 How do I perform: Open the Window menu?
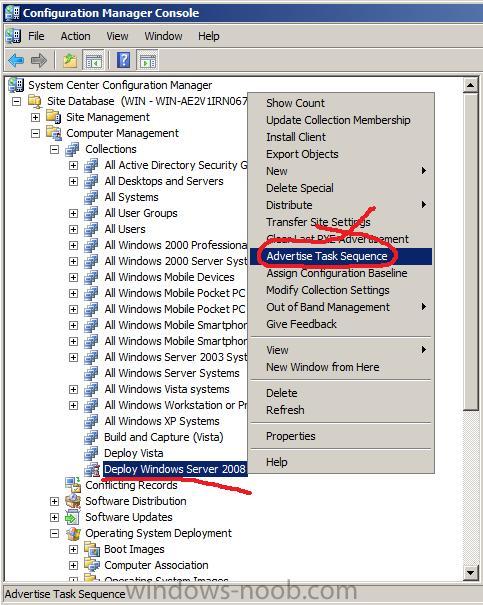tap(163, 36)
